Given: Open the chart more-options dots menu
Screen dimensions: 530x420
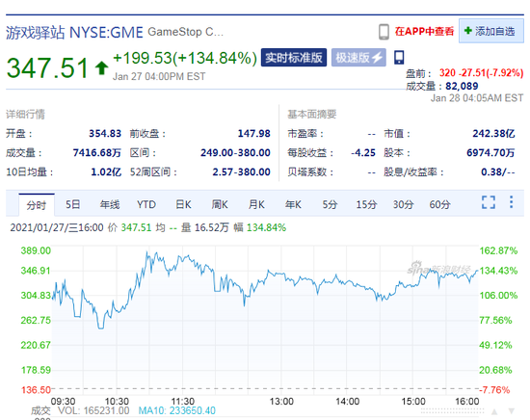Looking at the screenshot, I should click(x=511, y=202).
